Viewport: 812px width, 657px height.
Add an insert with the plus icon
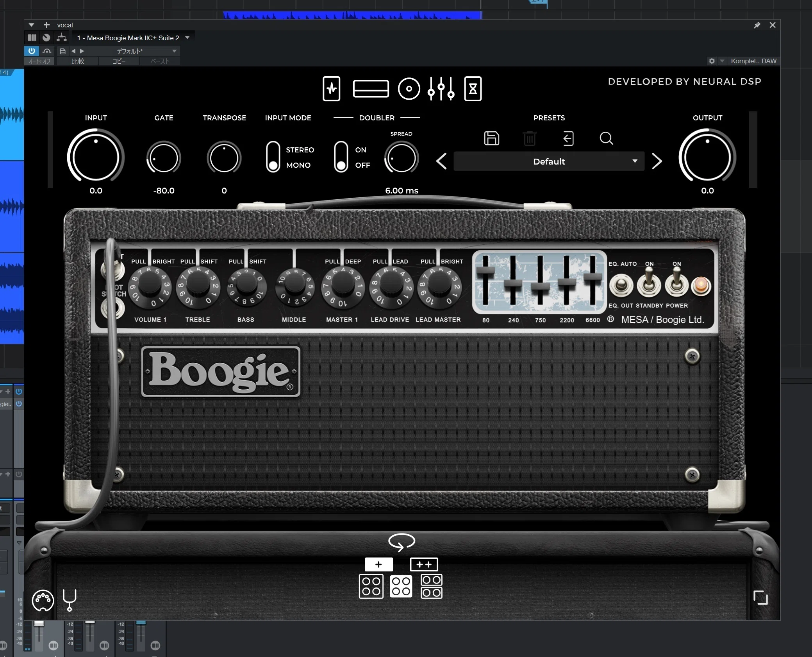click(46, 25)
